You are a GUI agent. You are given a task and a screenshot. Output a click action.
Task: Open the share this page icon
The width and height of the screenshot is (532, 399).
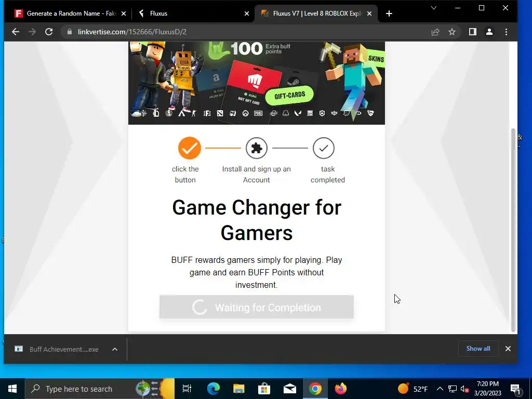(435, 32)
